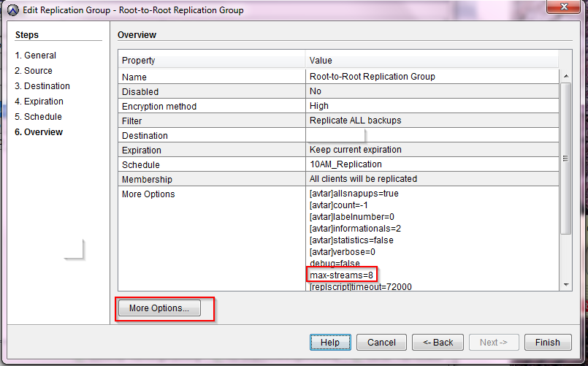The image size is (588, 366).
Task: Click the Property column header
Action: 212,61
